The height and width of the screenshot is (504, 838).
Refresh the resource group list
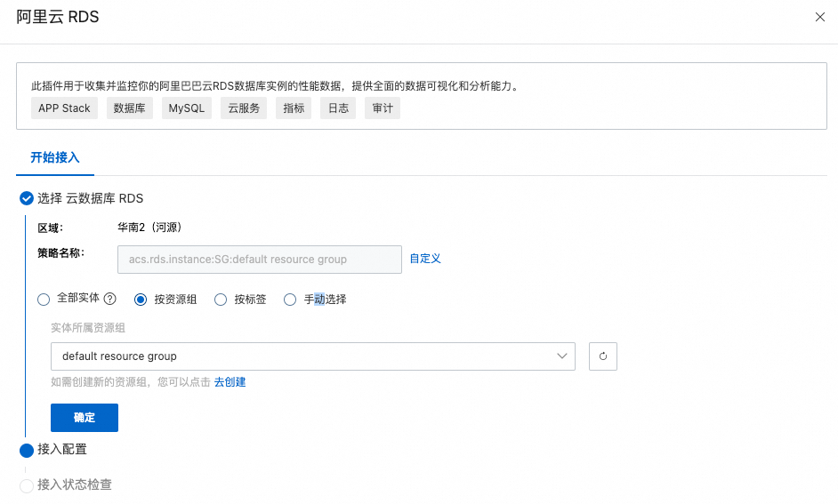click(x=603, y=356)
